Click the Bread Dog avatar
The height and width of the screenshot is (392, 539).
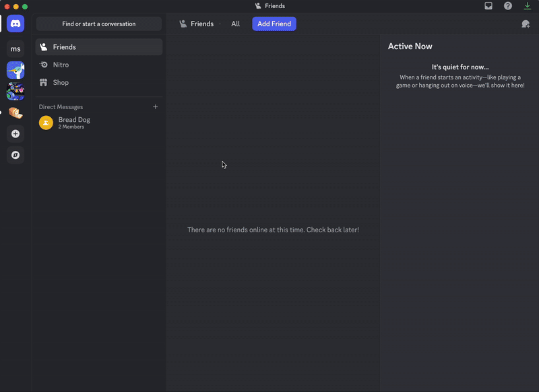pos(46,123)
